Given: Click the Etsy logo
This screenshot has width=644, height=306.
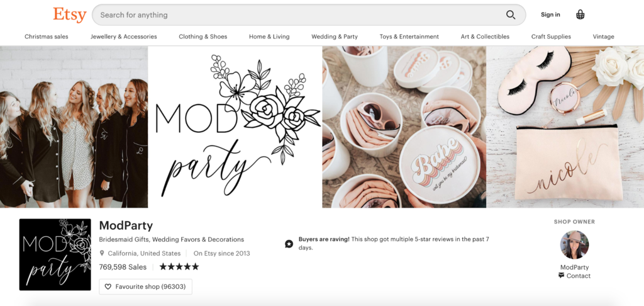Looking at the screenshot, I should pos(70,15).
